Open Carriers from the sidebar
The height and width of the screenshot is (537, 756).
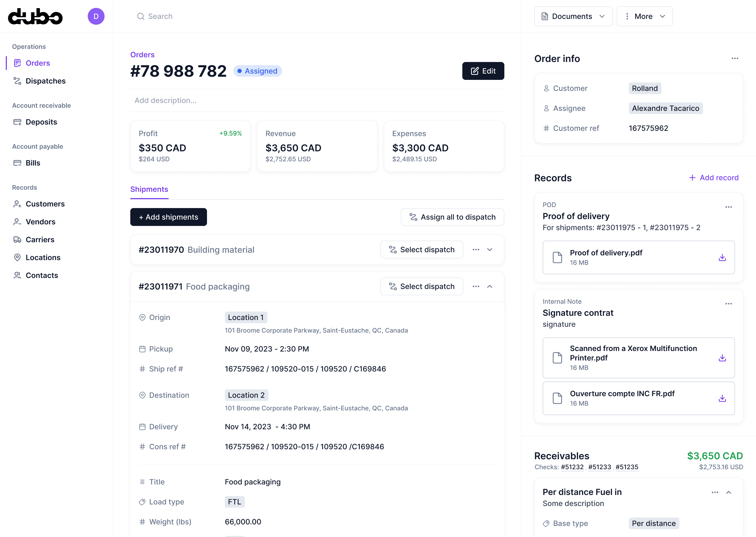pyautogui.click(x=40, y=240)
